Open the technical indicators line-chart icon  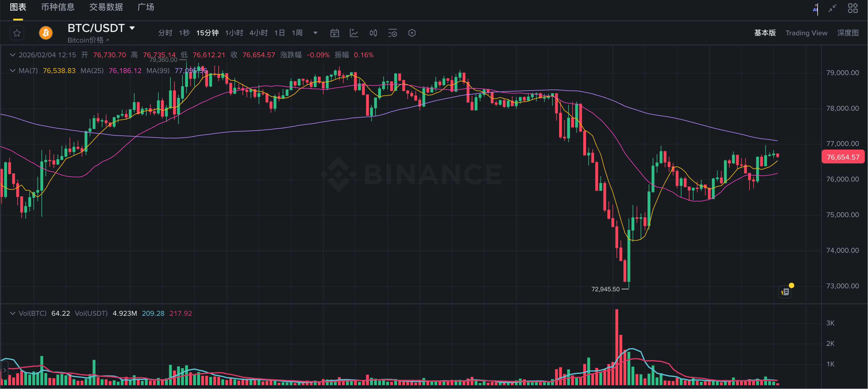tap(354, 33)
